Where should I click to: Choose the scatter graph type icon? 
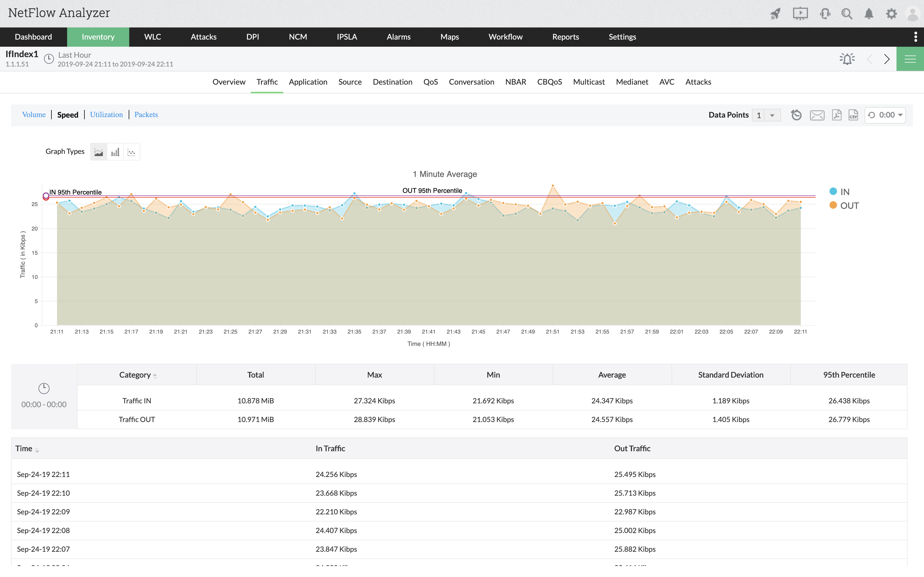click(132, 152)
